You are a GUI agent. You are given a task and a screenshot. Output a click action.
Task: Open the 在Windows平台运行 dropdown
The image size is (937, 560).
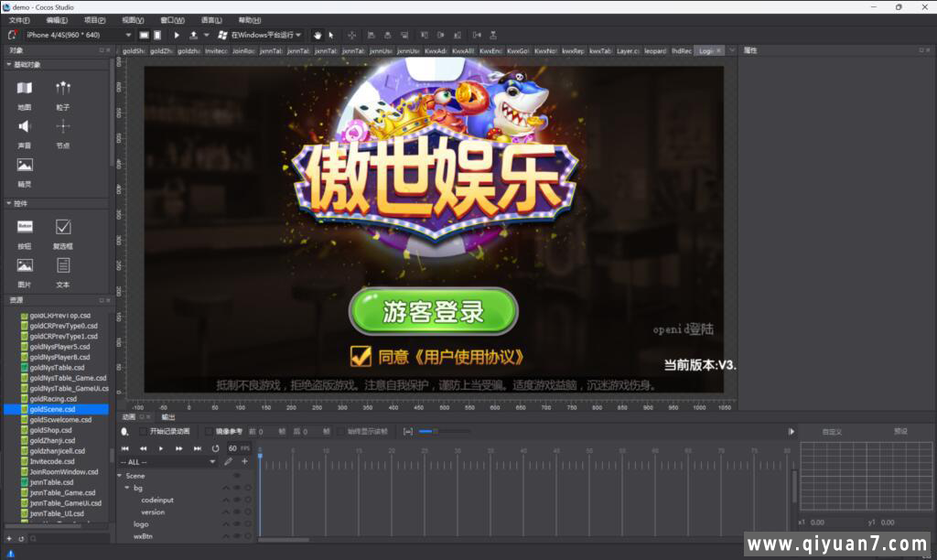[297, 36]
